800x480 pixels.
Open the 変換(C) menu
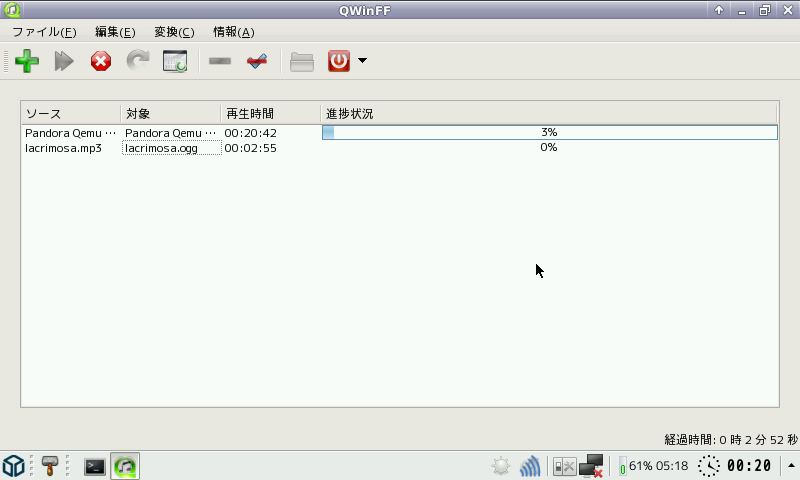point(174,32)
